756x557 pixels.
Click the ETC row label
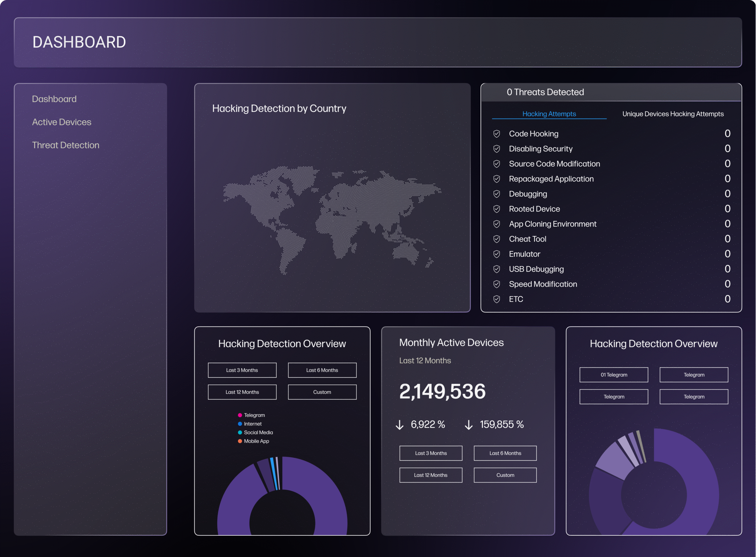(x=516, y=299)
